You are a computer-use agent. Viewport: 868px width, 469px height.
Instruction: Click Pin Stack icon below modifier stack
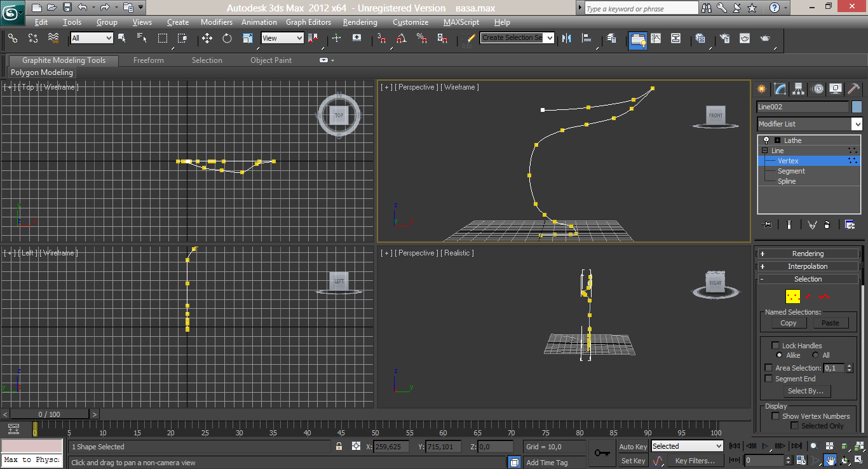point(768,224)
